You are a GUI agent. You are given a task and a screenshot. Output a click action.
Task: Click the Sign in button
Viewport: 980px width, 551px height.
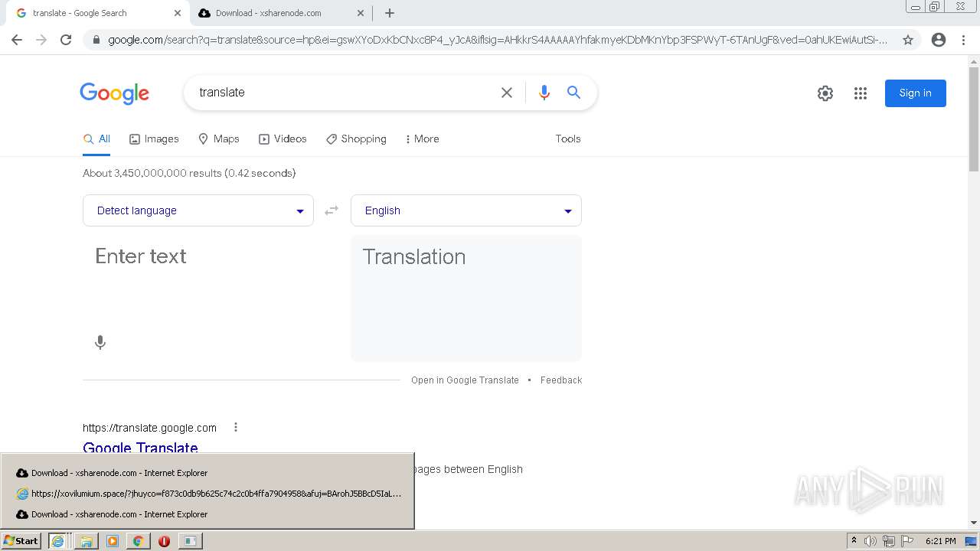point(916,93)
